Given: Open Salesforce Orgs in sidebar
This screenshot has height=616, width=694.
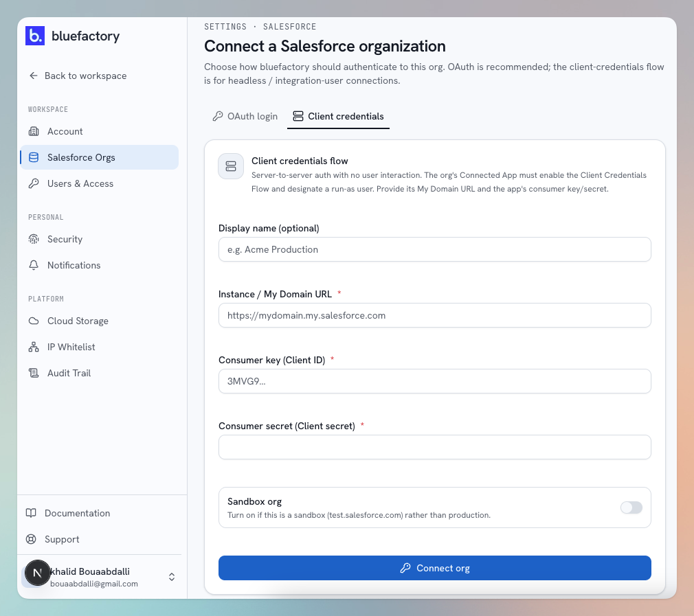Looking at the screenshot, I should click(x=100, y=157).
